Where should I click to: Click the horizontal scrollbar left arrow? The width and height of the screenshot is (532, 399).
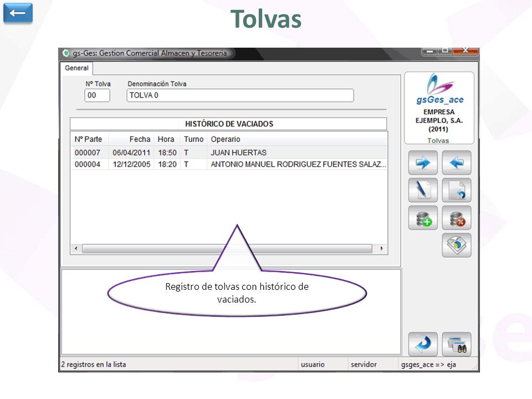click(x=76, y=249)
